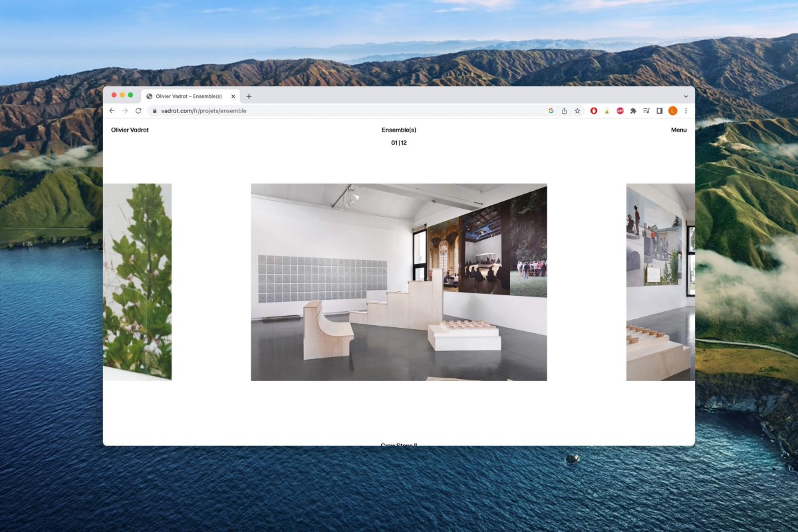The height and width of the screenshot is (532, 798).
Task: Click the red close window button
Action: 114,95
